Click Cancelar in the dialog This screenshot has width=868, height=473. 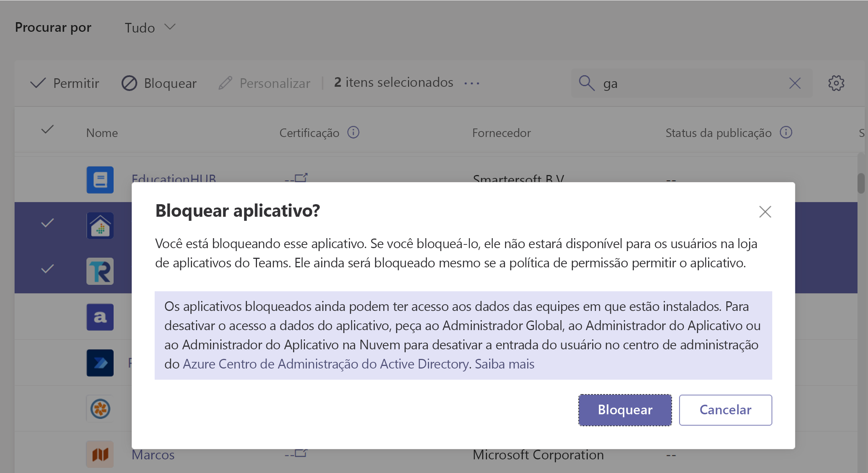[725, 410]
